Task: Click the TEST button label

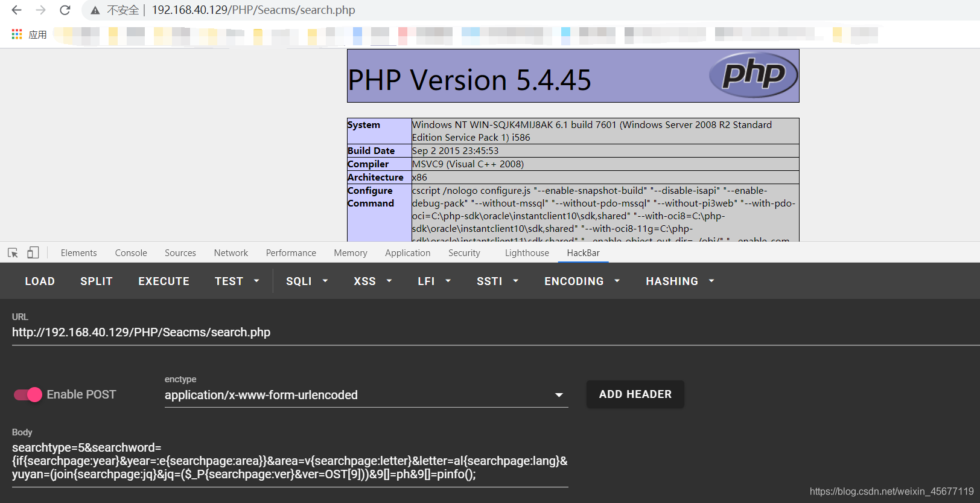Action: (x=229, y=281)
